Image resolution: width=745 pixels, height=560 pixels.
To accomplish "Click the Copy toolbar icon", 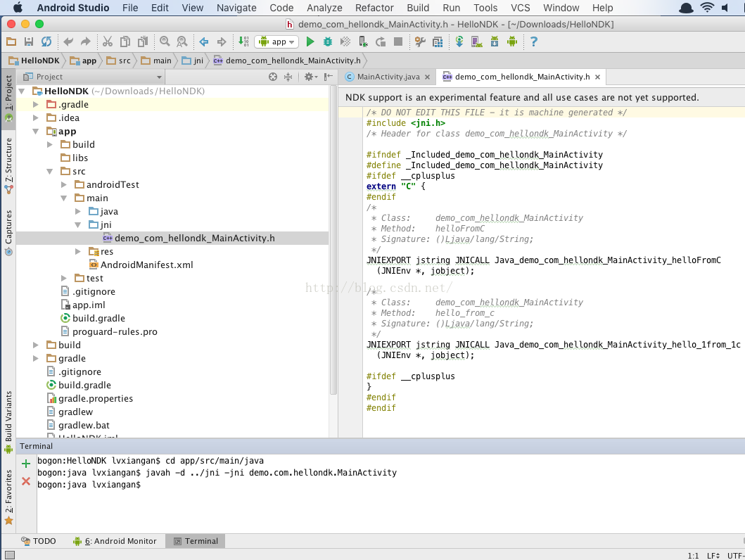I will tap(125, 42).
